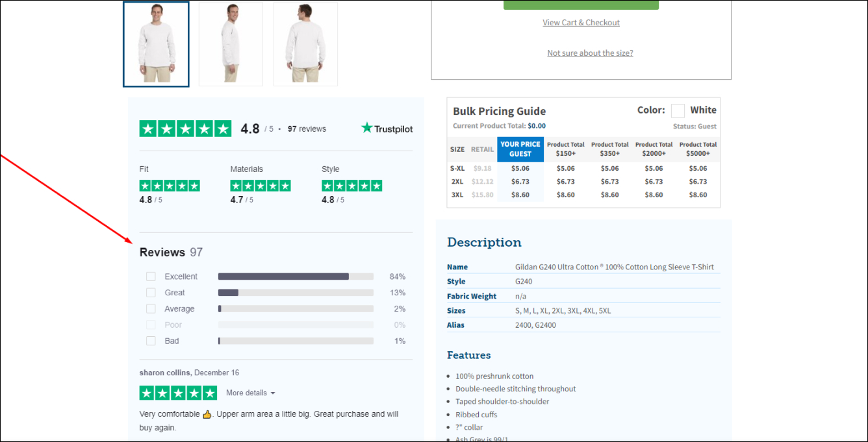Select the side view shirt thumbnail
This screenshot has width=868, height=442.
coord(231,44)
